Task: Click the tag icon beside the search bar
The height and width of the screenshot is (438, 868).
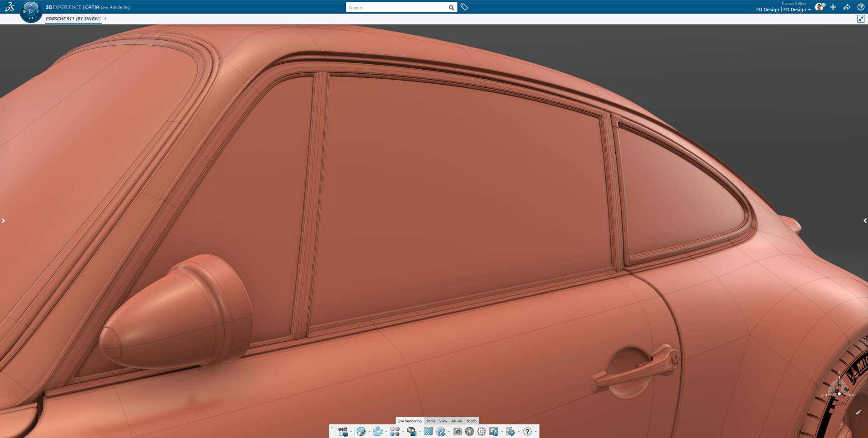Action: tap(464, 7)
